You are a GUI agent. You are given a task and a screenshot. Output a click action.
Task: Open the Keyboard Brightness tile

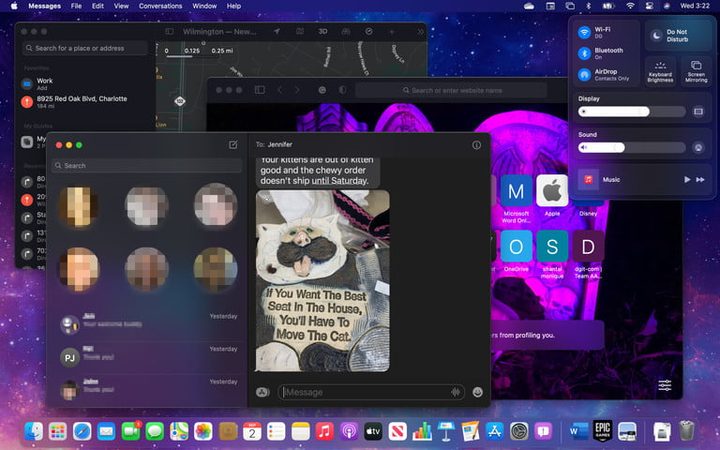[x=660, y=71]
